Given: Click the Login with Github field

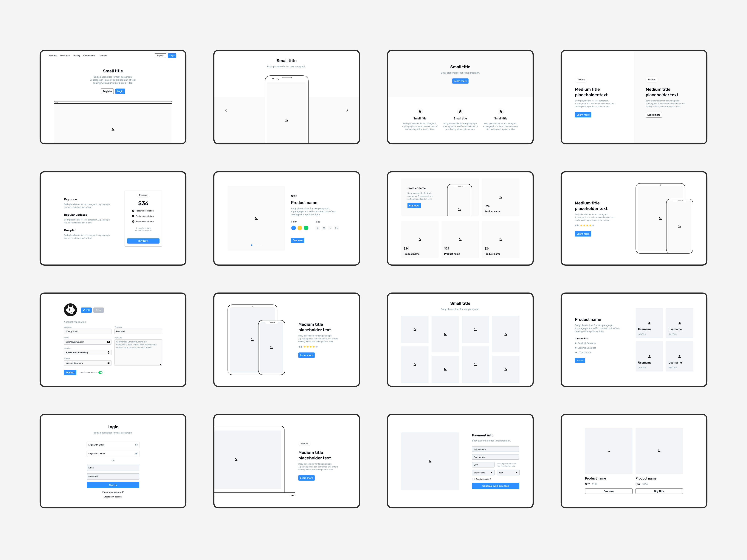Looking at the screenshot, I should click(113, 445).
